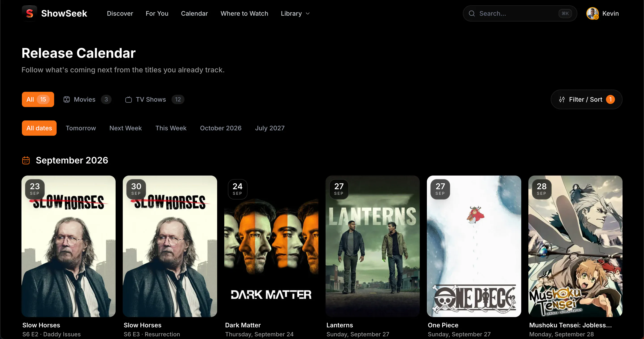Screen dimensions: 644x339
Task: Click the Movies film icon
Action: (x=66, y=99)
